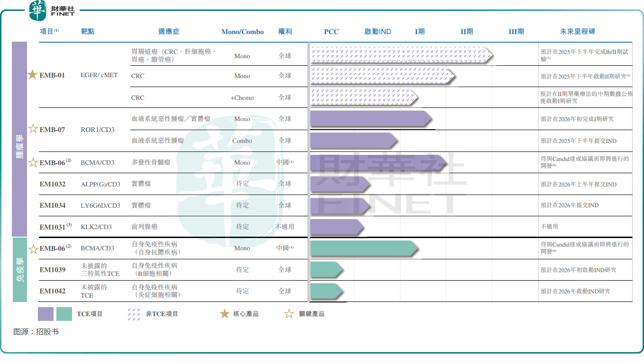Select the III期 stage header
The image size is (644, 363).
click(x=516, y=32)
